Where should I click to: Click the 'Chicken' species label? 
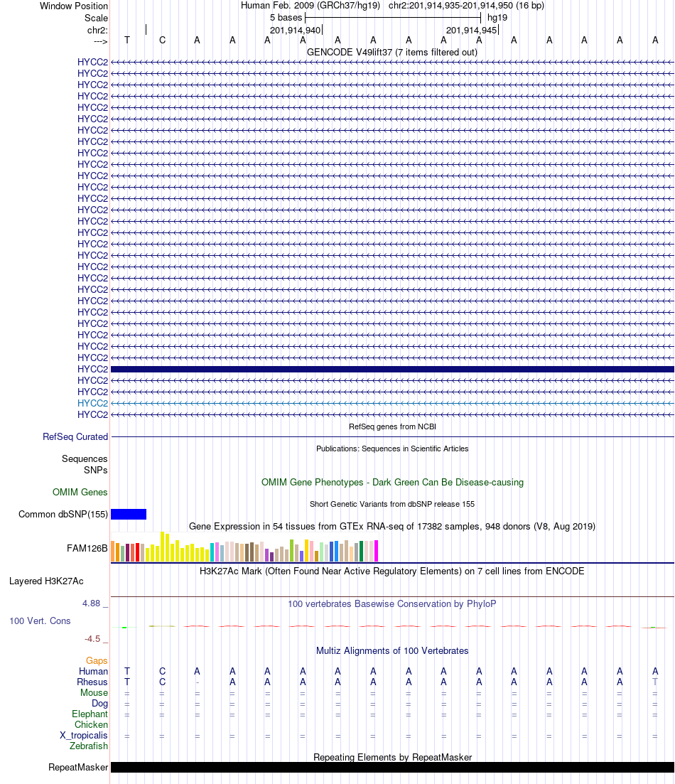pyautogui.click(x=91, y=724)
